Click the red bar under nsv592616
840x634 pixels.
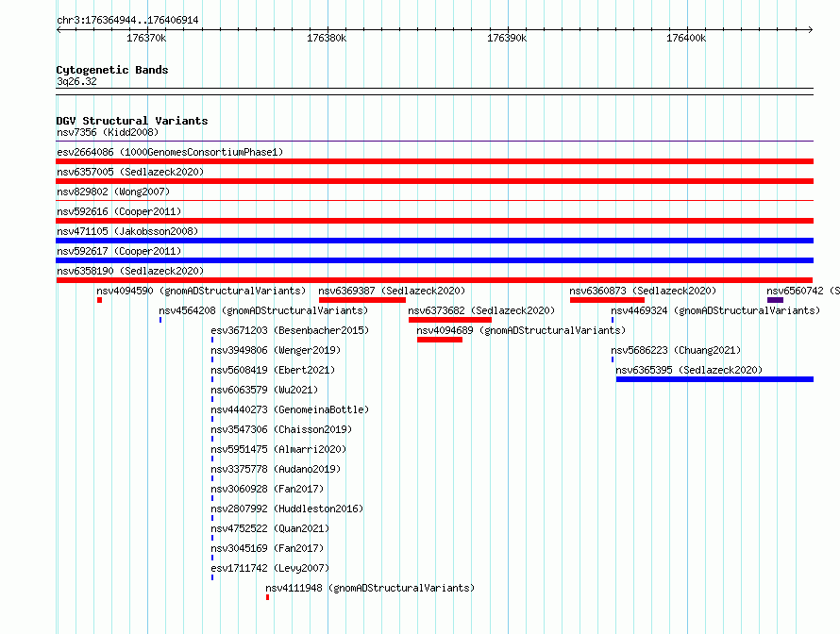point(434,221)
